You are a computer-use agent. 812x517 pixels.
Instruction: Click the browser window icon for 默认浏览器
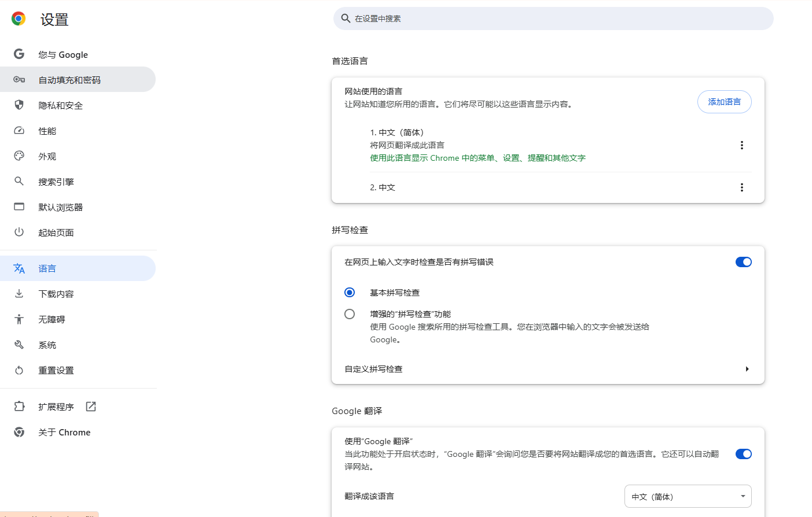[x=19, y=206]
